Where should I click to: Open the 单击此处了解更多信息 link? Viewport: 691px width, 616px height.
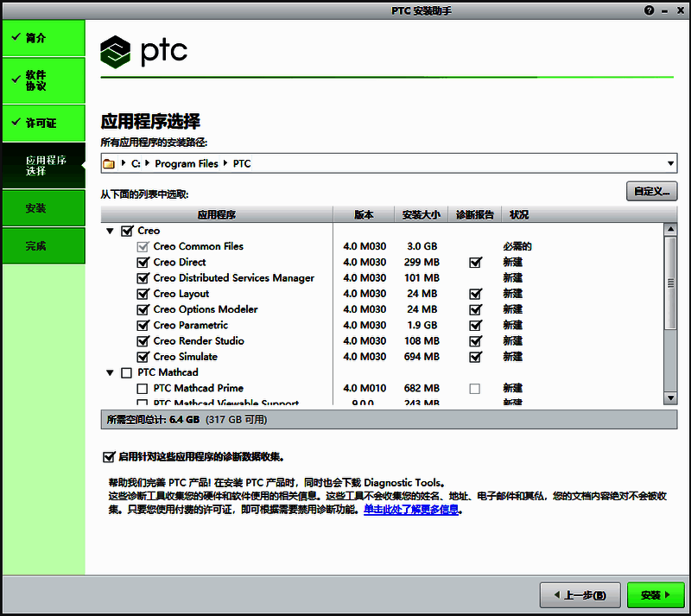pyautogui.click(x=412, y=510)
